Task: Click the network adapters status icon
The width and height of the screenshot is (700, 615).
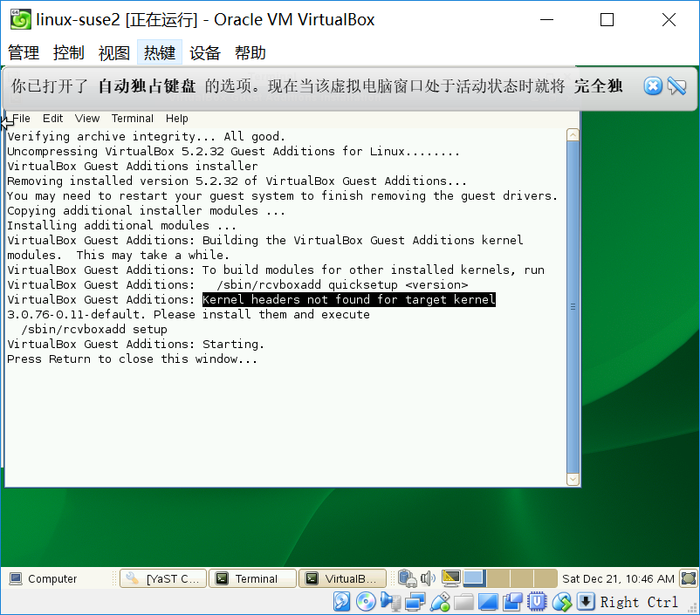Action: point(415,602)
